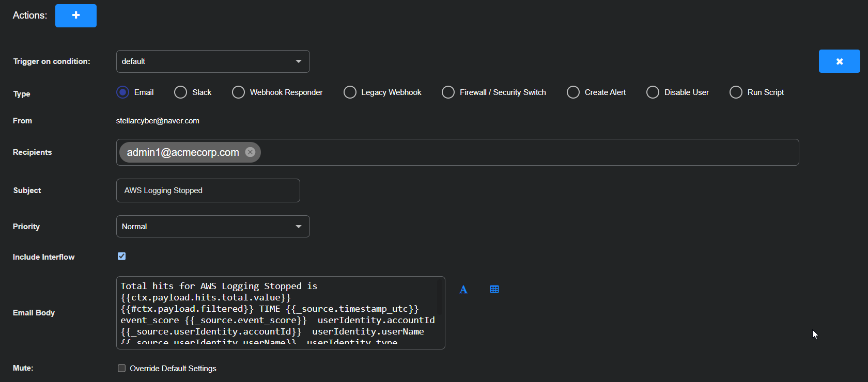Click empty area of the Recipients field
Viewport: 868px width, 382px height.
point(517,152)
